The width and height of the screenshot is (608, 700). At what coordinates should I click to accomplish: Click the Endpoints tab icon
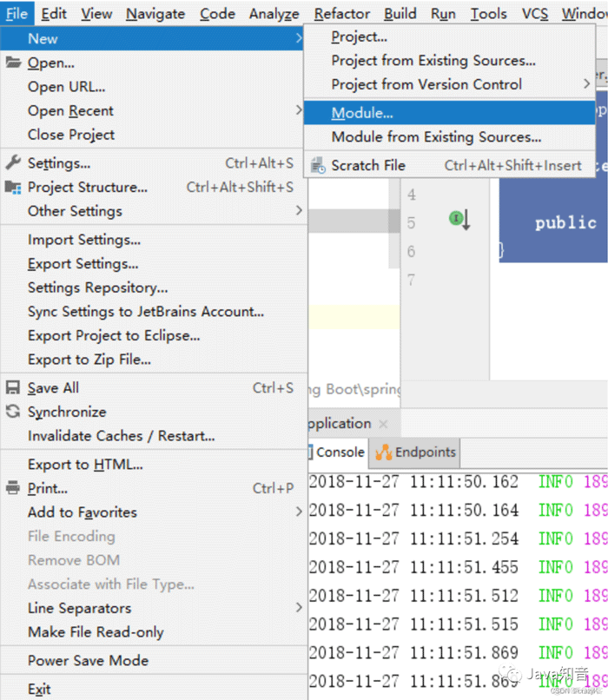coord(383,452)
